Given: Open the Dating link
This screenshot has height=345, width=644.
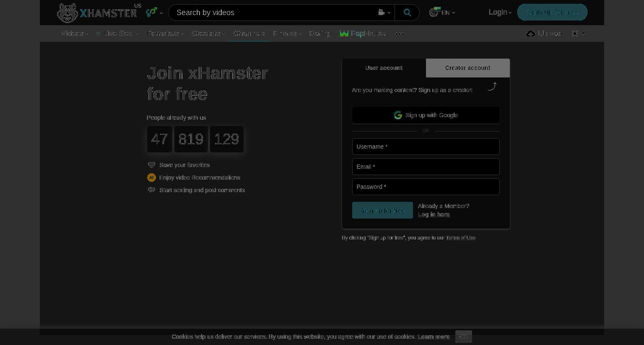Looking at the screenshot, I should tap(320, 33).
